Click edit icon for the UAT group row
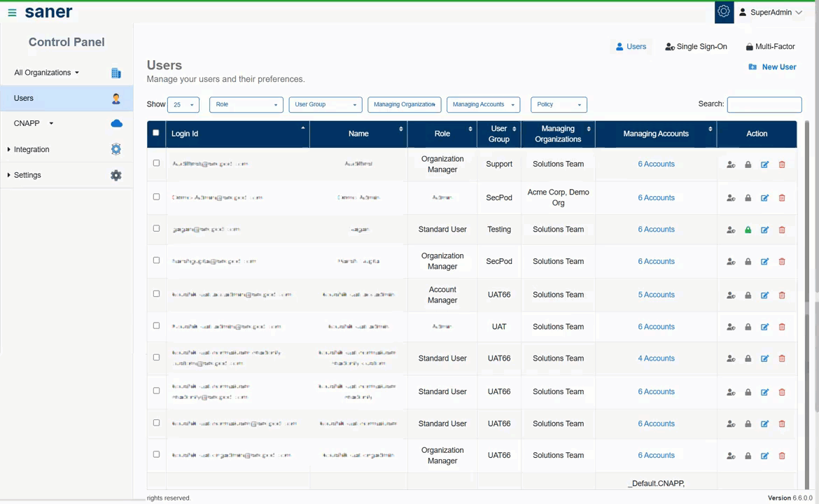The width and height of the screenshot is (819, 504). pyautogui.click(x=764, y=327)
